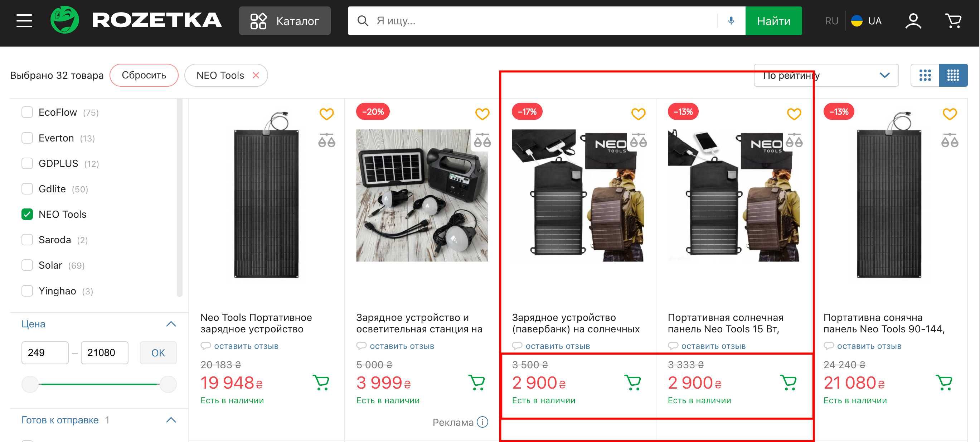This screenshot has width=980, height=442.
Task: Check the GDPLUS brand filter
Action: [27, 163]
